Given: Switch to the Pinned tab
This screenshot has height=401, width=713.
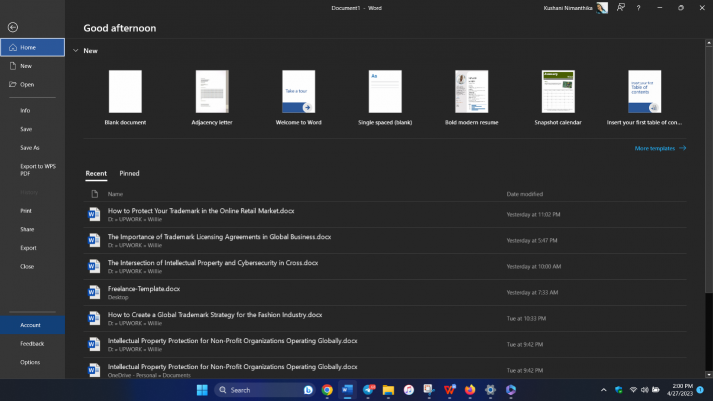Looking at the screenshot, I should pos(129,174).
